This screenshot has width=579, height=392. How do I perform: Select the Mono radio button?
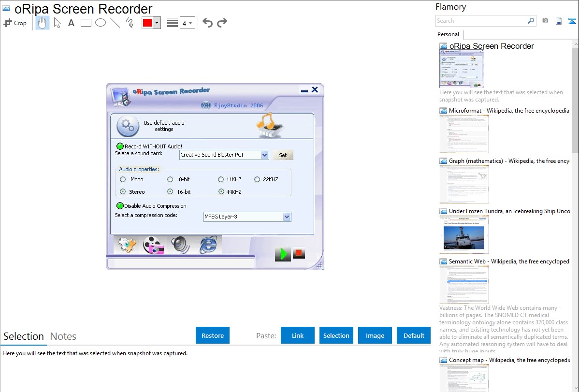point(123,179)
